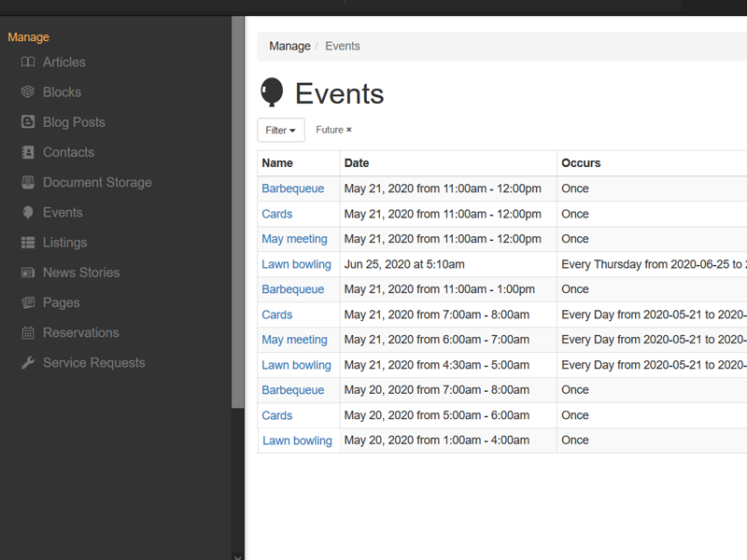Screen dimensions: 747x560
Task: Open Lawn bowling event on Jun 25
Action: (x=296, y=264)
